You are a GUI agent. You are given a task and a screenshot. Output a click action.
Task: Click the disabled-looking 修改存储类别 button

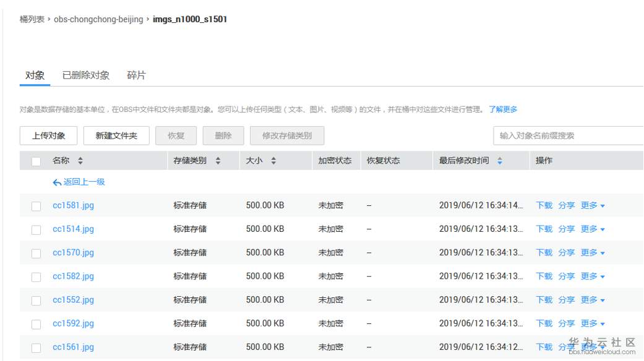click(287, 135)
